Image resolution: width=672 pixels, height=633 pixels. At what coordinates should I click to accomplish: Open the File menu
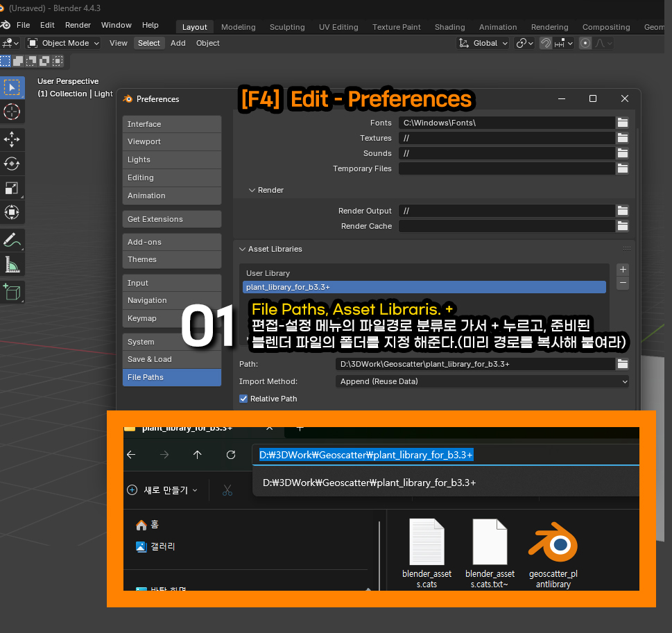[23, 25]
